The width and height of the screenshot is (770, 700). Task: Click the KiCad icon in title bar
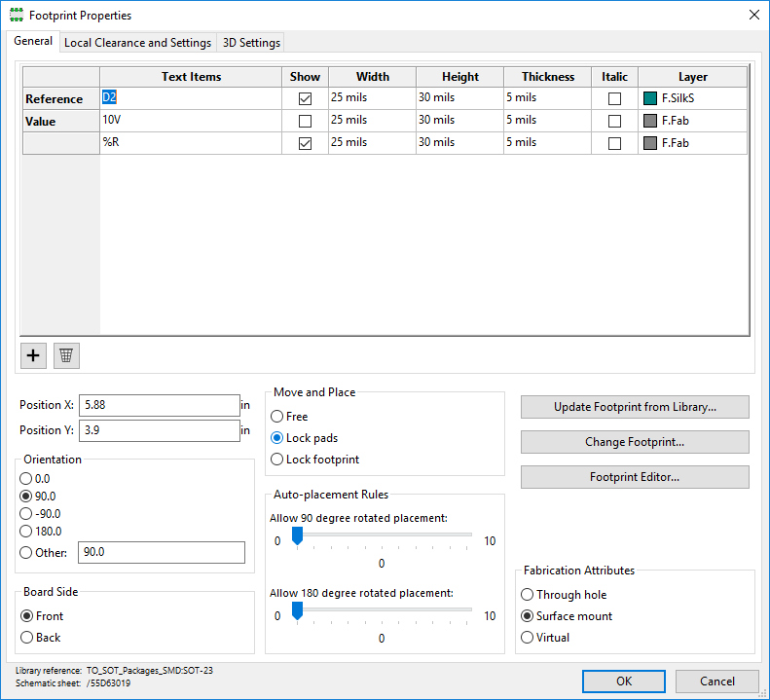pos(16,16)
